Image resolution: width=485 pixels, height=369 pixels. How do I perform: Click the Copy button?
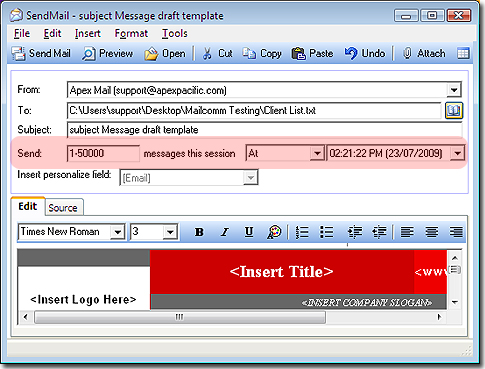[x=262, y=53]
